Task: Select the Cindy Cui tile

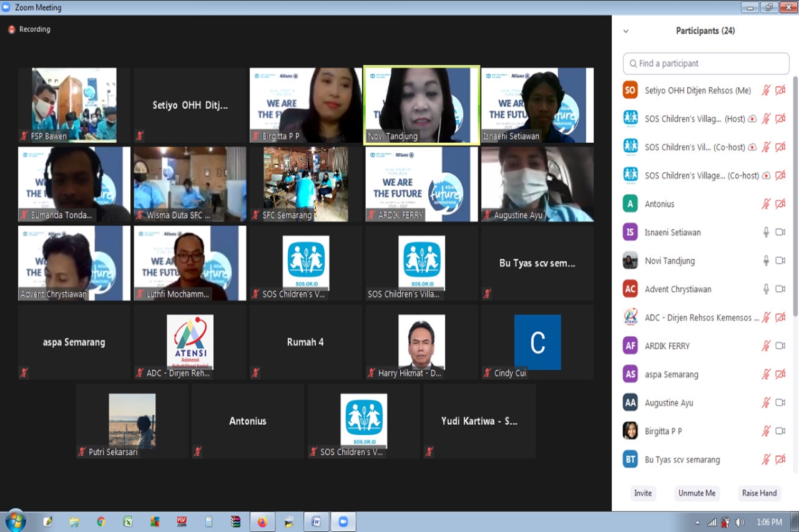Action: click(x=537, y=342)
